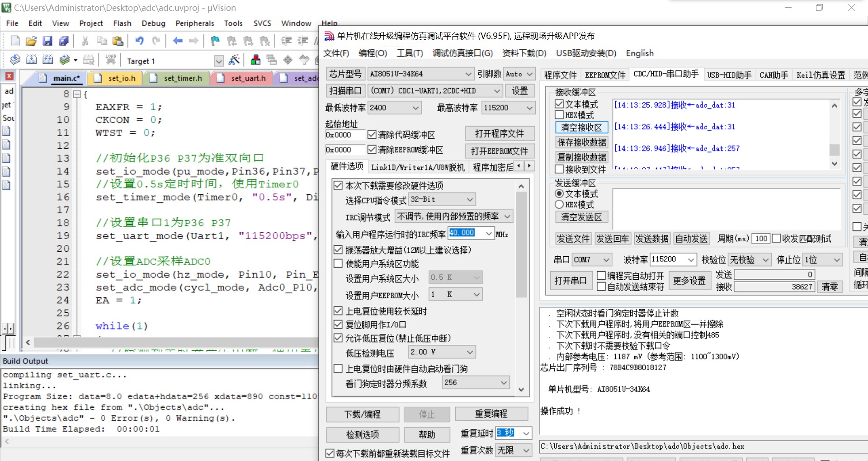This screenshot has height=461, width=868.
Task: Switch to the EEPROM文件 tab
Action: click(605, 75)
